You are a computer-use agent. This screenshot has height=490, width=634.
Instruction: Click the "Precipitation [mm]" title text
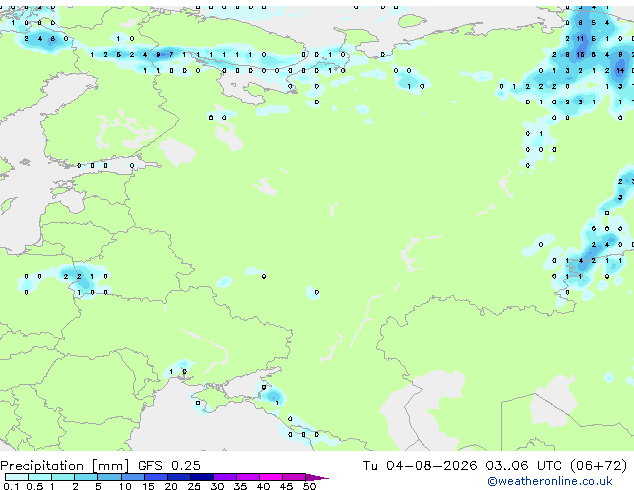pyautogui.click(x=65, y=465)
